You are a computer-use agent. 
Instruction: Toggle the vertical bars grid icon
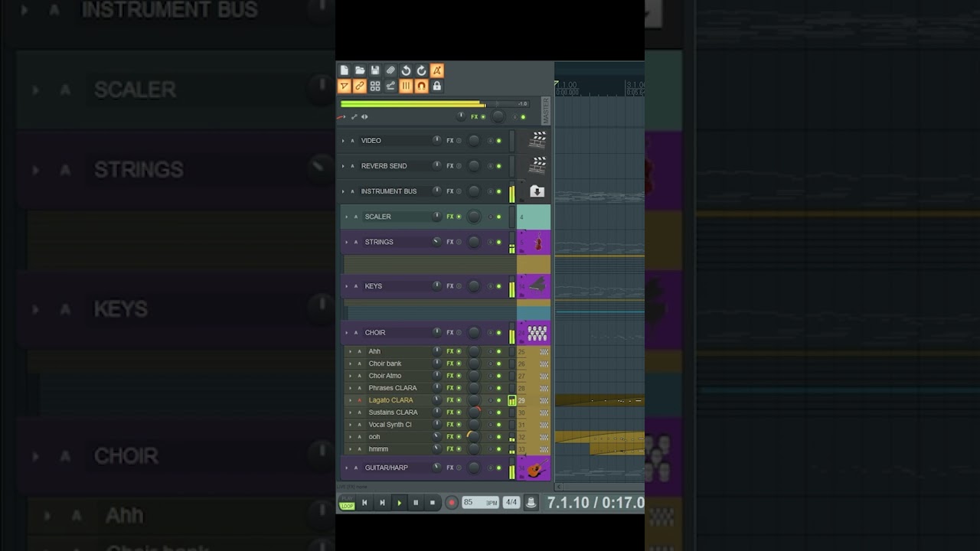tap(406, 86)
